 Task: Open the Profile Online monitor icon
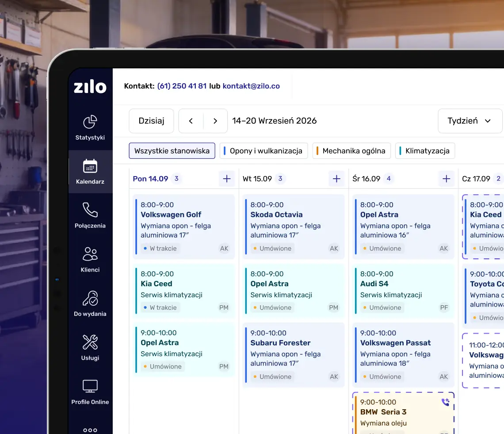coord(90,386)
